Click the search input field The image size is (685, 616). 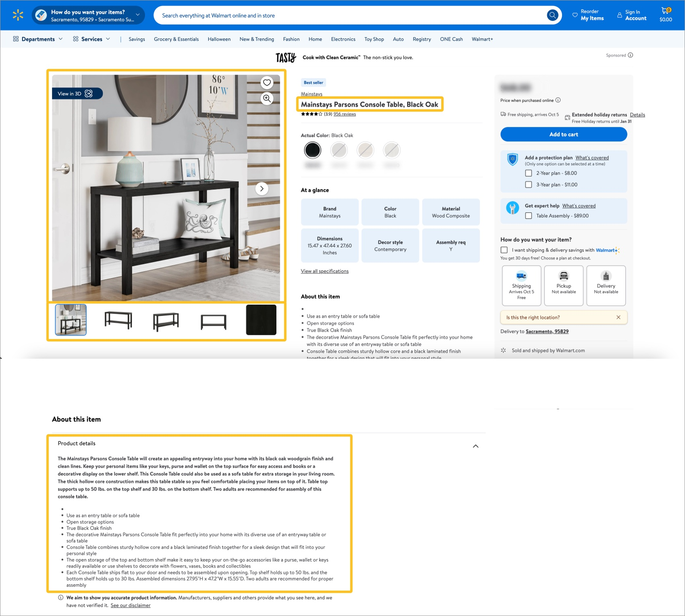pos(349,15)
